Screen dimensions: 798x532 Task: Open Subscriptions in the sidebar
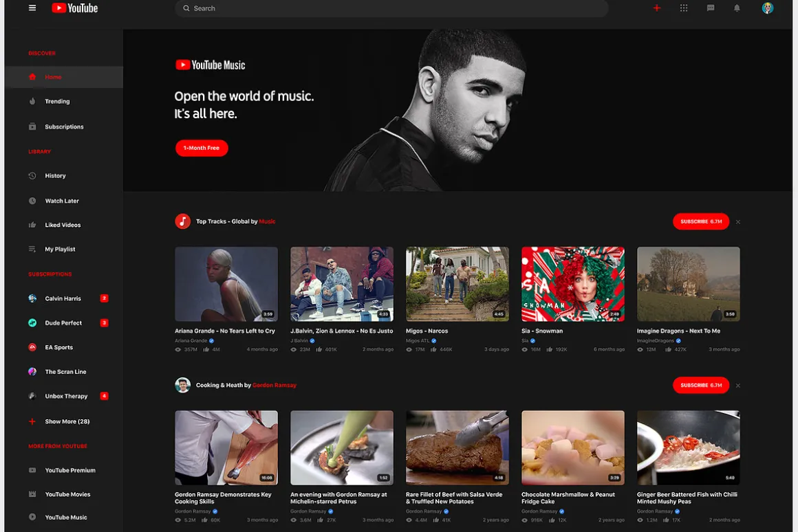(63, 126)
